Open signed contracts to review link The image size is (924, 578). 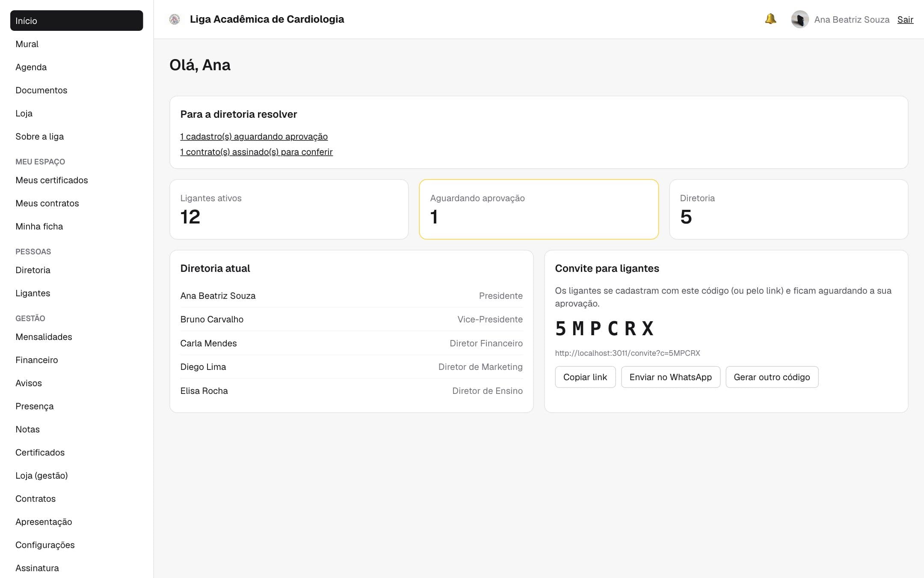click(x=256, y=152)
